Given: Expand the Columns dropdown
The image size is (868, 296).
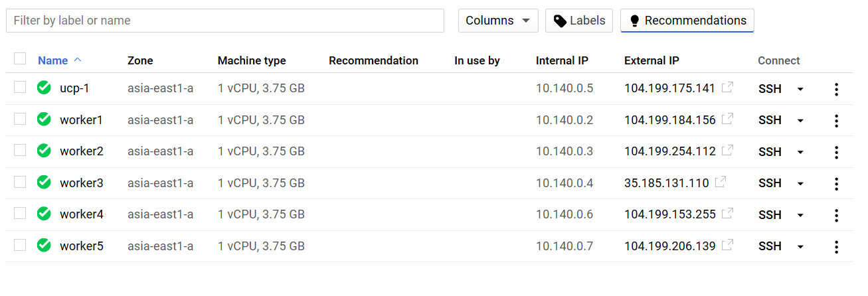Looking at the screenshot, I should 498,21.
